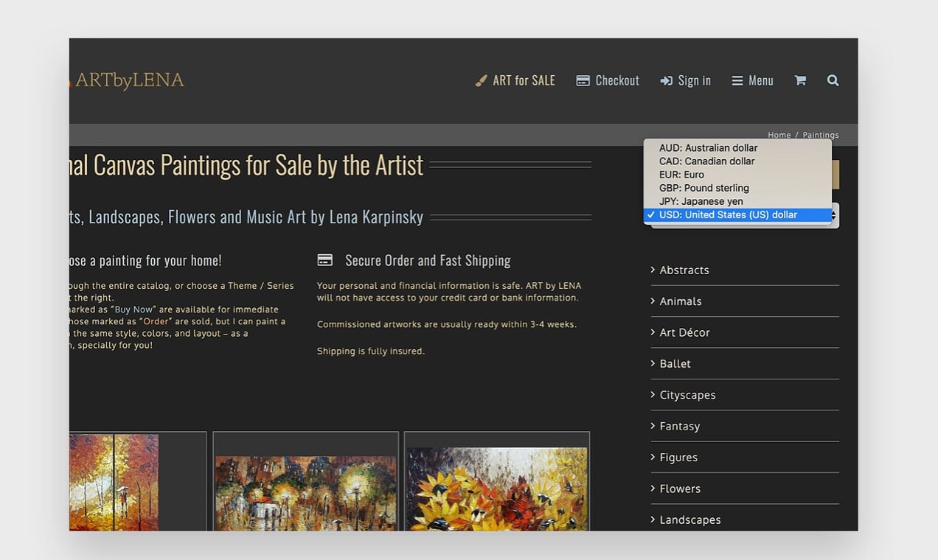938x560 pixels.
Task: Click the ARTbyLENA logo
Action: 129,80
